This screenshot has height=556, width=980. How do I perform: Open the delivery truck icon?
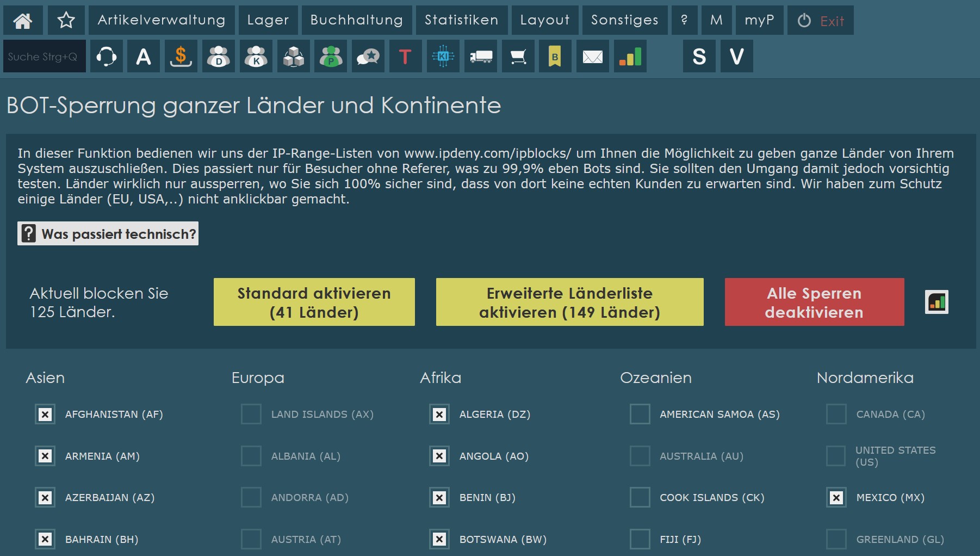coord(481,56)
